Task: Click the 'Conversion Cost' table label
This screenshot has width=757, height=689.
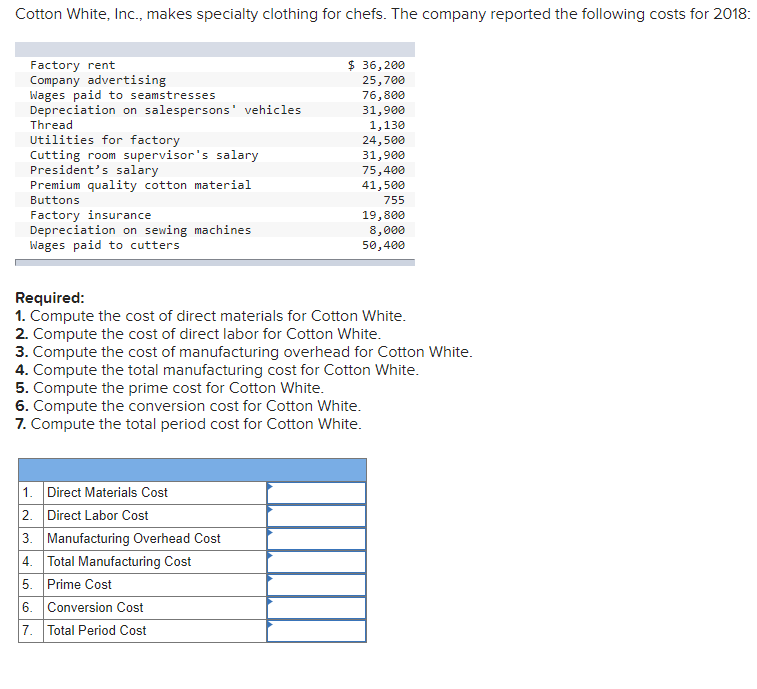Action: (x=95, y=607)
